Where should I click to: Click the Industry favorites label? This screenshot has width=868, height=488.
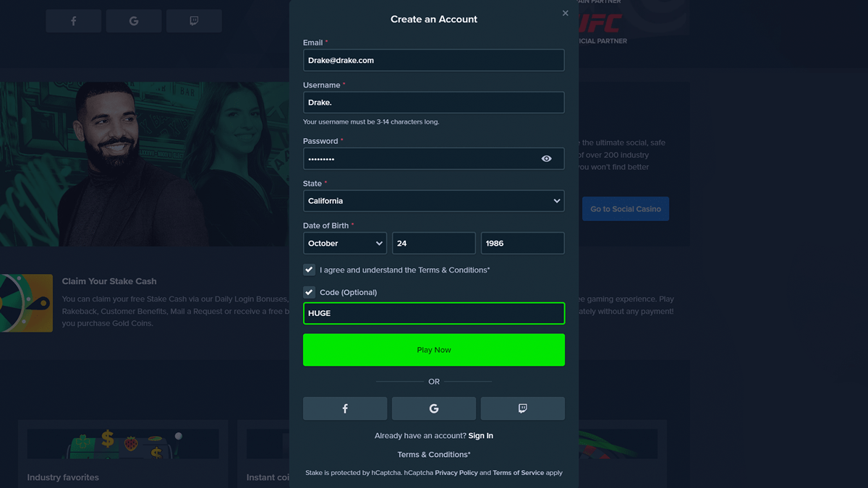pos(63,477)
